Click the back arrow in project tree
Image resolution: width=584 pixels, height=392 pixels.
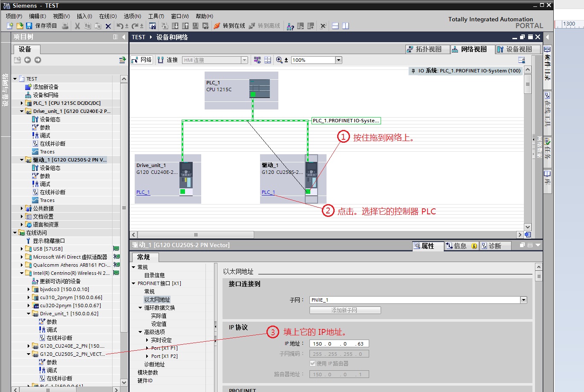click(27, 60)
